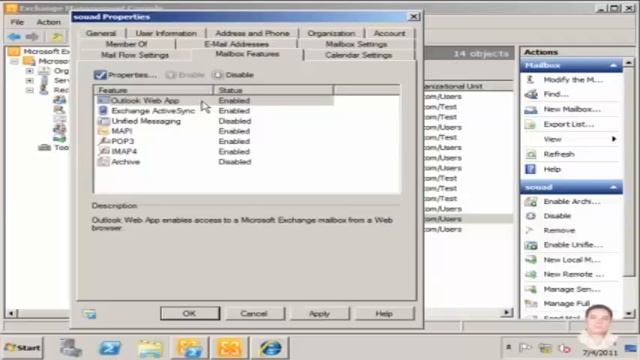The image size is (640, 360).
Task: Collapse the Mailbox actions section
Action: click(x=613, y=65)
